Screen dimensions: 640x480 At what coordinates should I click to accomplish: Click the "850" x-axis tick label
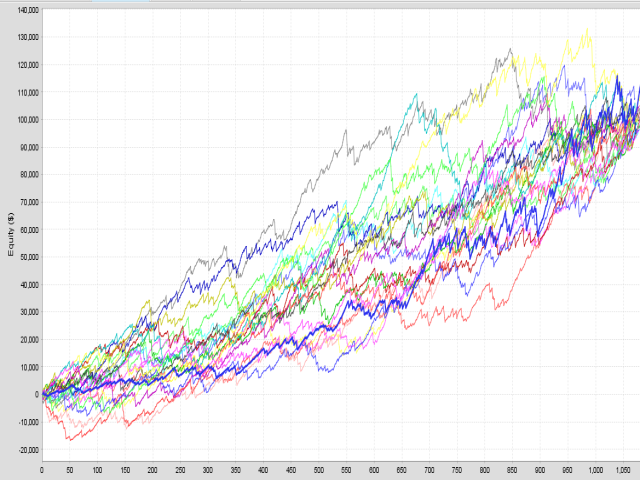pyautogui.click(x=512, y=470)
